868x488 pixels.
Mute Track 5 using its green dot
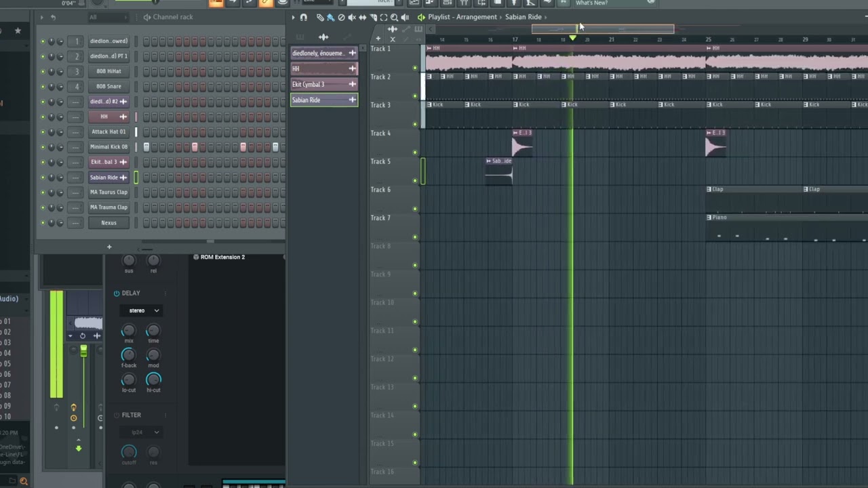tap(415, 181)
